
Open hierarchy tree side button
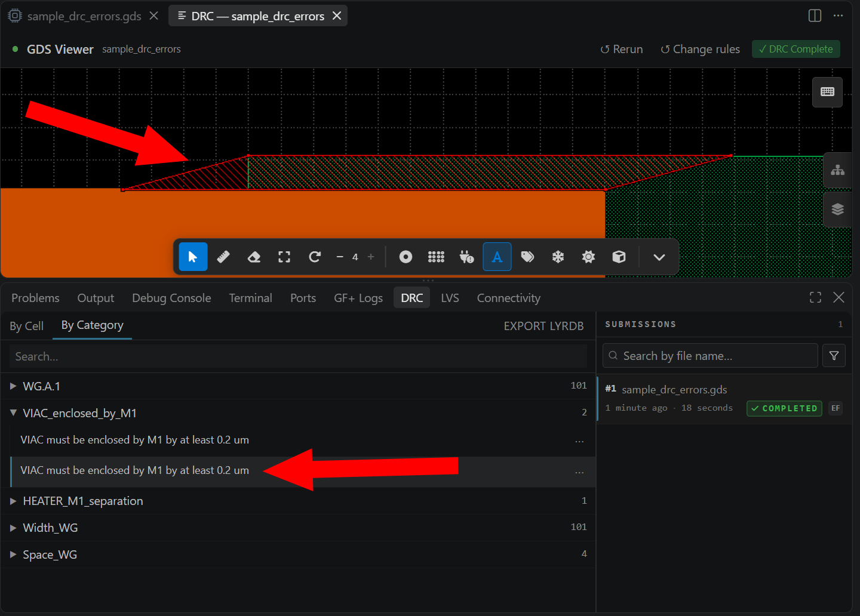838,170
